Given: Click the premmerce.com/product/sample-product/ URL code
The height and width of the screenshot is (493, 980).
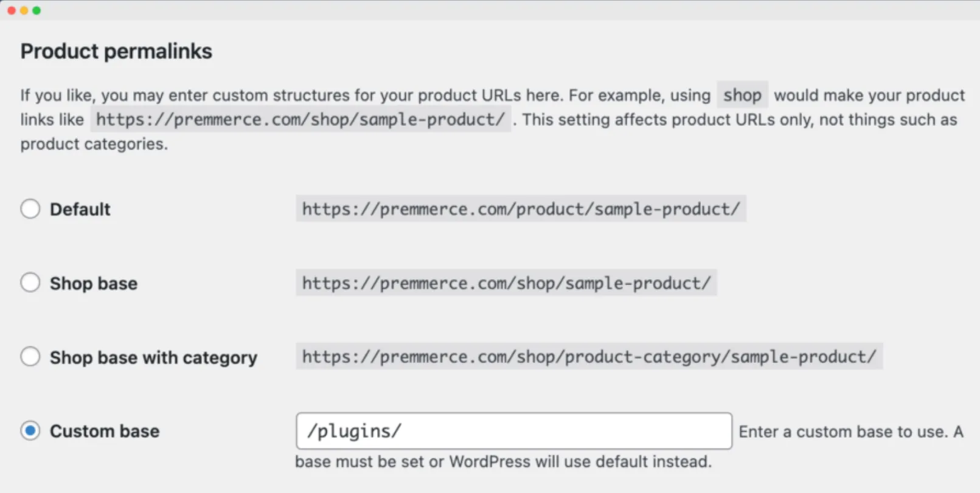Looking at the screenshot, I should [x=521, y=209].
